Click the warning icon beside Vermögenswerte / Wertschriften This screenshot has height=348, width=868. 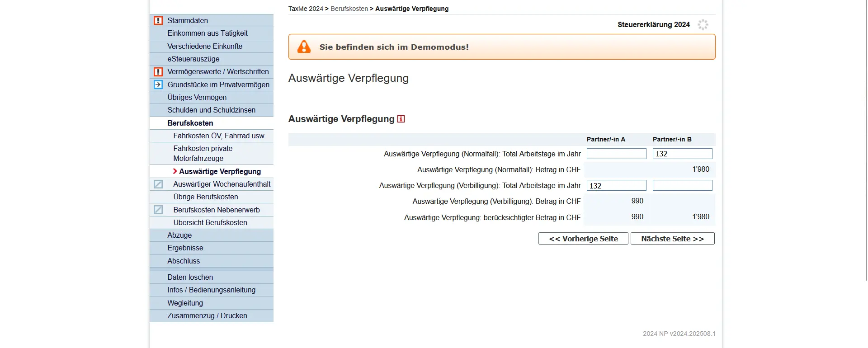(158, 72)
